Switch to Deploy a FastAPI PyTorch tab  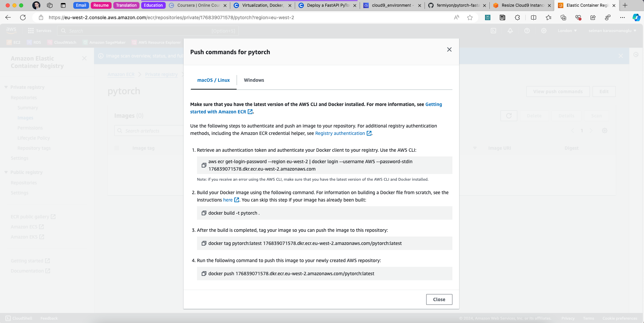(x=328, y=5)
